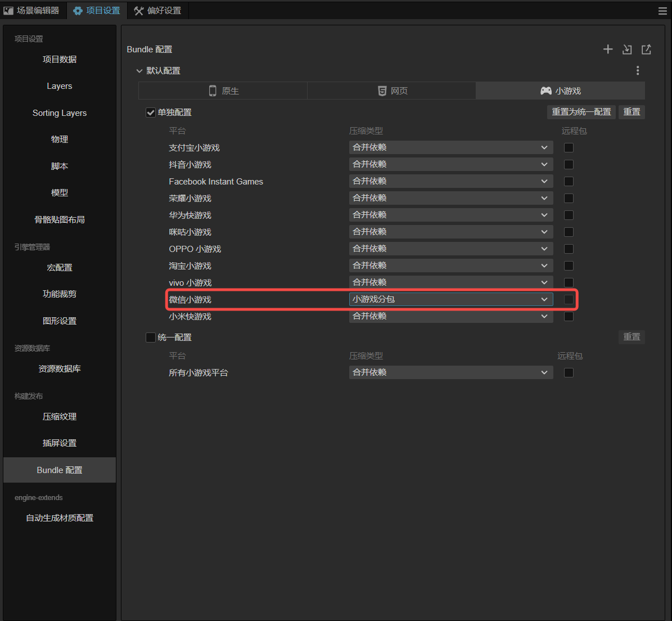Screen dimensions: 672x621
Task: Click the gamepad icon on 小游戏 tab
Action: (545, 91)
